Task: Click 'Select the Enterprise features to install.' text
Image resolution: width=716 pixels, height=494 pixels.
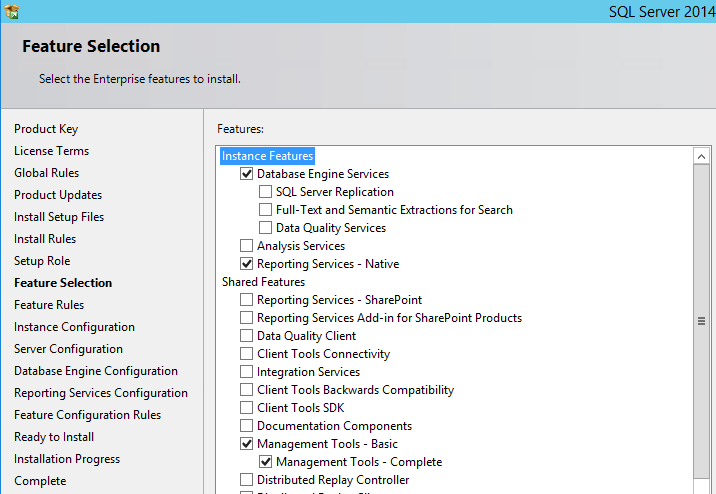Action: [140, 79]
